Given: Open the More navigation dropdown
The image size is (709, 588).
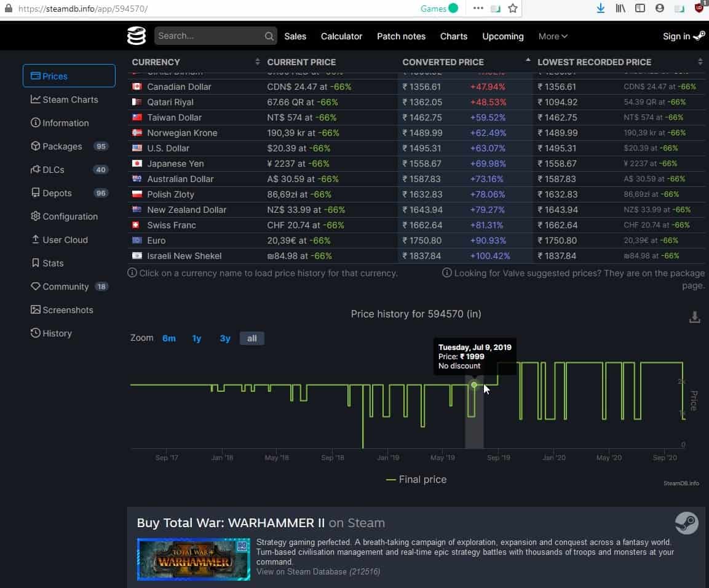Looking at the screenshot, I should point(552,36).
